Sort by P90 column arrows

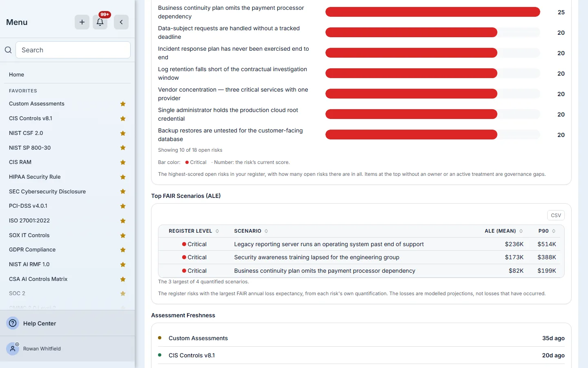[554, 231]
